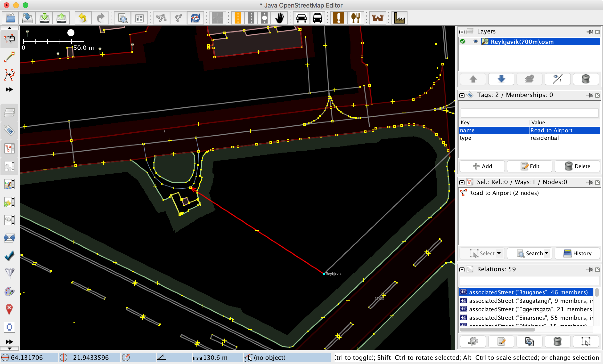This screenshot has height=364, width=603.
Task: Select associatedStreet Eggertsgata relation row
Action: coord(526,309)
